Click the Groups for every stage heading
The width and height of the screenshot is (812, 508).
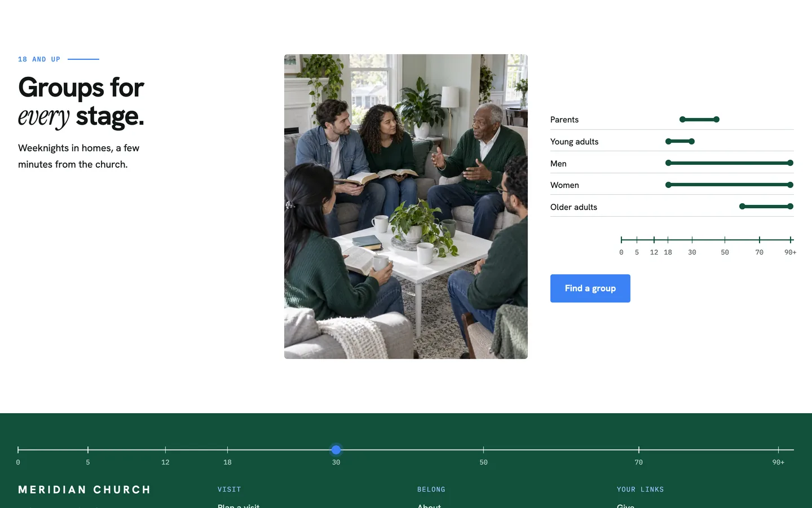coord(81,102)
